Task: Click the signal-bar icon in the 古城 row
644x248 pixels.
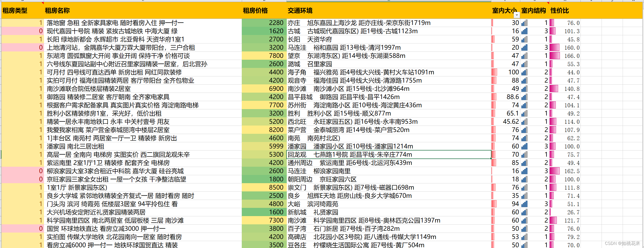Action: [x=524, y=31]
